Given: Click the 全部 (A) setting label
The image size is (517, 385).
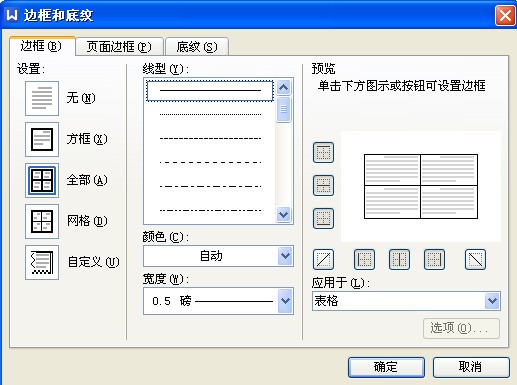Looking at the screenshot, I should [x=87, y=180].
